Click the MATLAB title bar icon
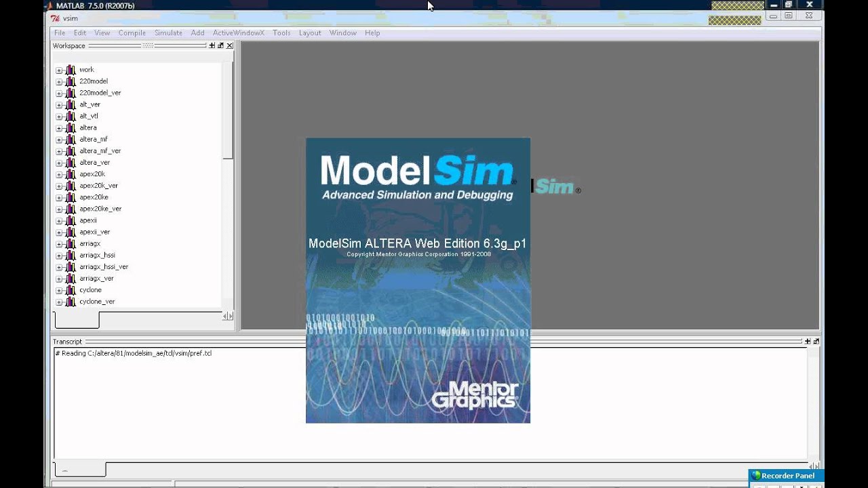This screenshot has width=868, height=488. (x=50, y=5)
